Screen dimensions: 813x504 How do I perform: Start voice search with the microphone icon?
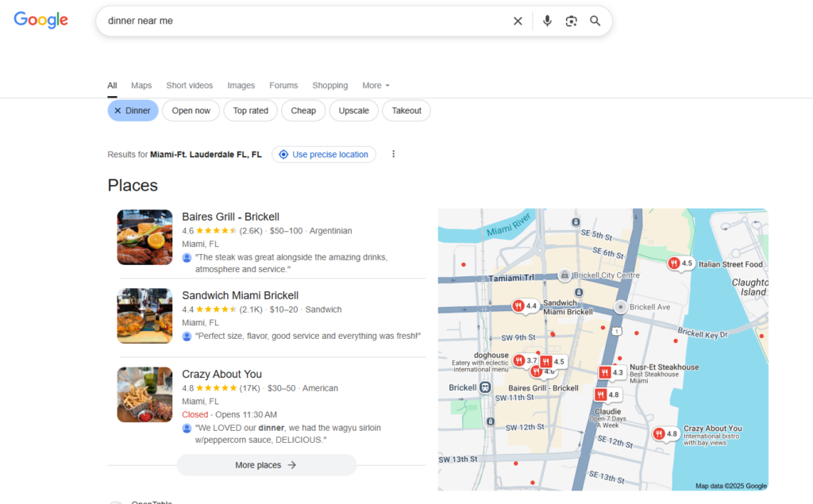[547, 21]
